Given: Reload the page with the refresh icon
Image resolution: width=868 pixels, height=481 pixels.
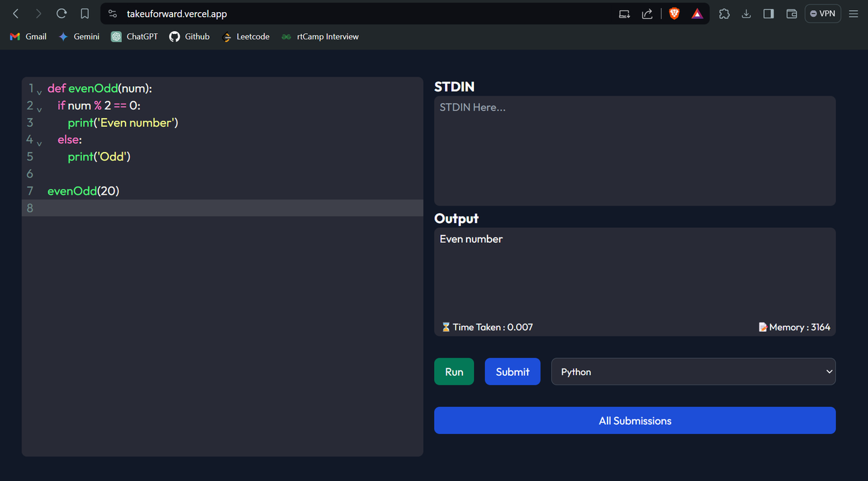Looking at the screenshot, I should pyautogui.click(x=62, y=14).
